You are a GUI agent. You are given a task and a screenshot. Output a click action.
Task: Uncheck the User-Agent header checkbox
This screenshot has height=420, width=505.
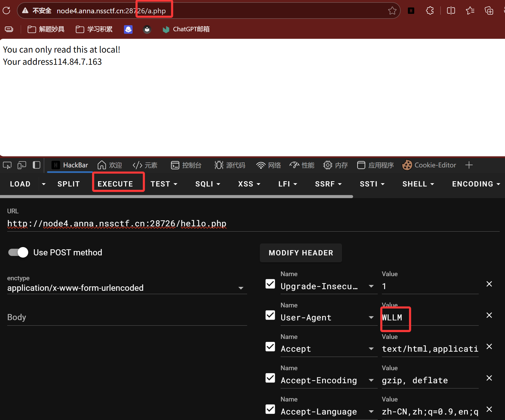(270, 315)
